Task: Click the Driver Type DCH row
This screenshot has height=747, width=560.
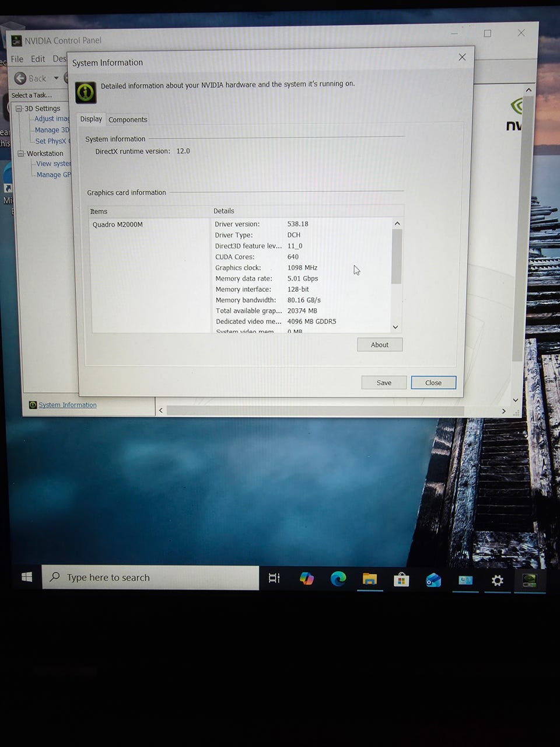Action: pyautogui.click(x=257, y=235)
